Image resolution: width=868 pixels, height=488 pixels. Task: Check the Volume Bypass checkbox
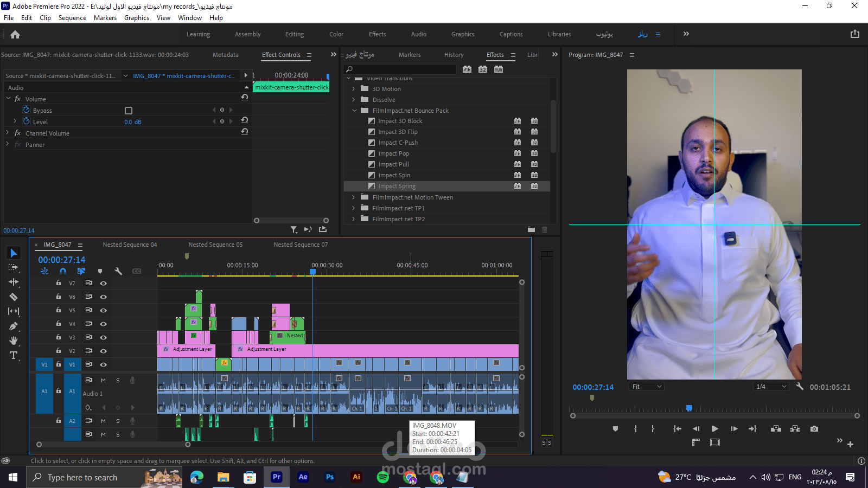129,111
